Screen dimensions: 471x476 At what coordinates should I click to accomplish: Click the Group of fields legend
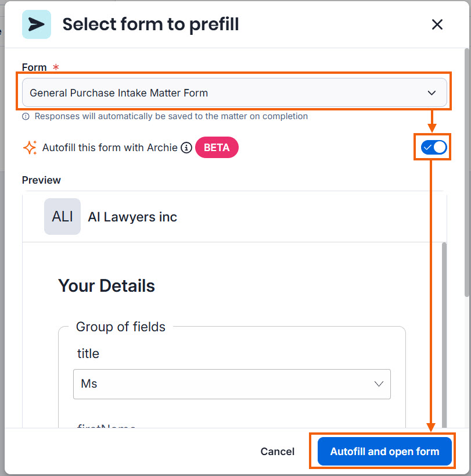[121, 327]
